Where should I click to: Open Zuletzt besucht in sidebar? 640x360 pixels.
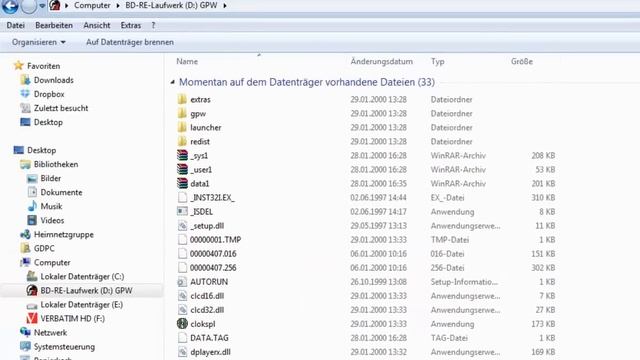61,108
